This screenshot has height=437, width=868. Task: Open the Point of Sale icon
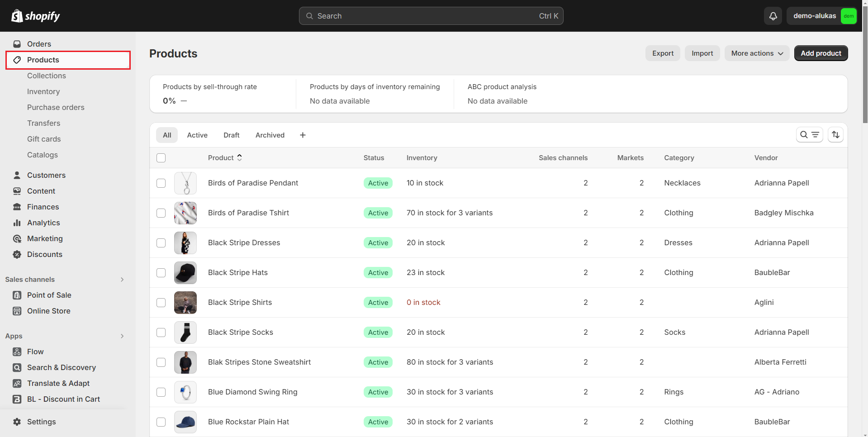click(17, 295)
